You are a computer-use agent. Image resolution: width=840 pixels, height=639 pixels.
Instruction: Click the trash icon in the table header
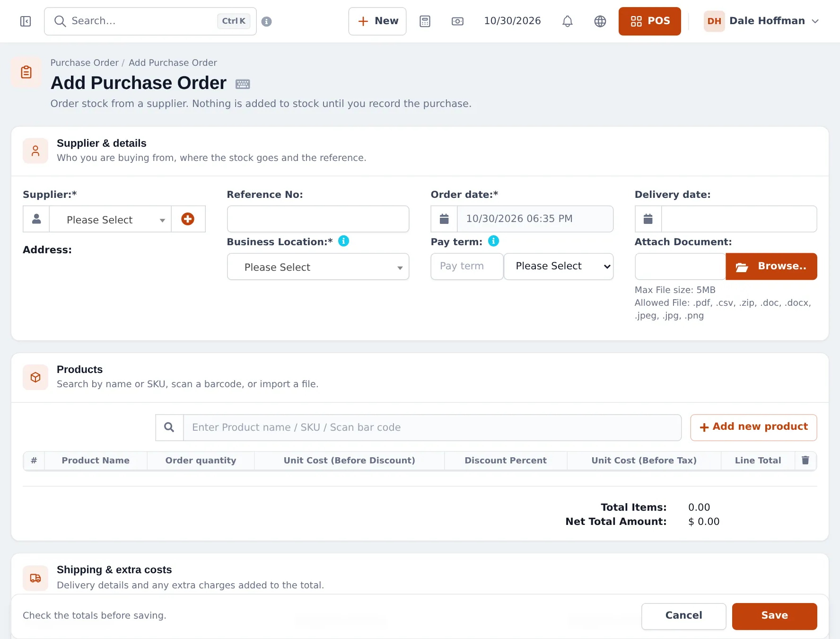(x=805, y=460)
